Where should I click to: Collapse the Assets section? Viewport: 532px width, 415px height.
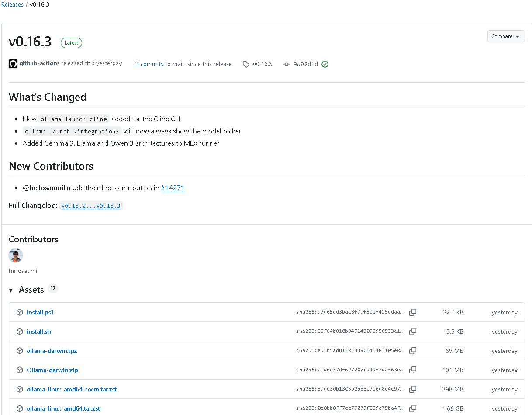(11, 290)
